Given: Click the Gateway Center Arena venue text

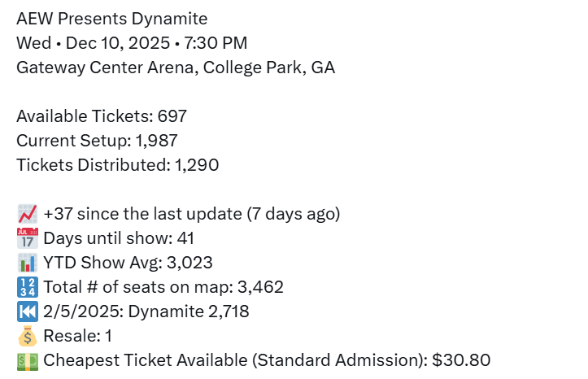Looking at the screenshot, I should point(175,68).
